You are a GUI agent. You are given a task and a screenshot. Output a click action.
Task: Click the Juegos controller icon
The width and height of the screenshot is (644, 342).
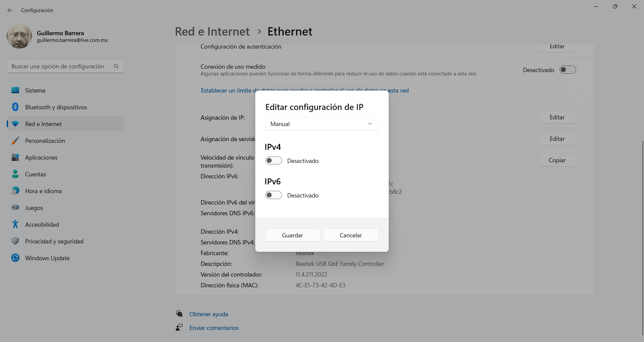[x=15, y=208]
